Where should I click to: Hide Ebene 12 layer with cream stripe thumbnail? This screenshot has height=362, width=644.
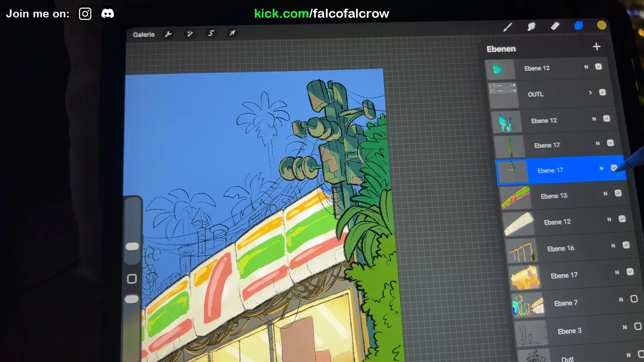point(622,219)
